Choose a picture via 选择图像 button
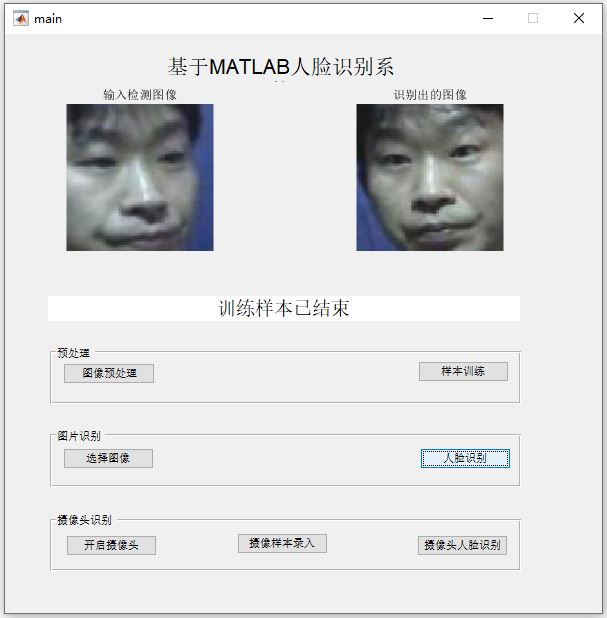 pyautogui.click(x=108, y=458)
